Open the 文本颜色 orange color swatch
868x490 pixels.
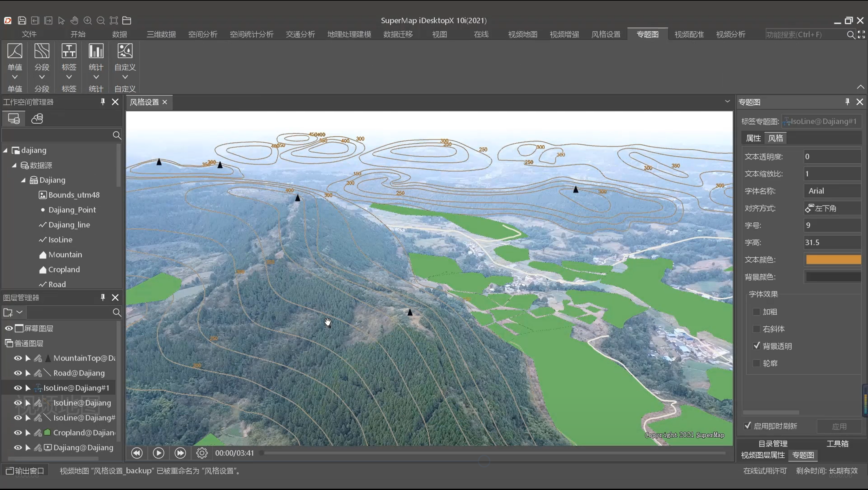point(833,259)
